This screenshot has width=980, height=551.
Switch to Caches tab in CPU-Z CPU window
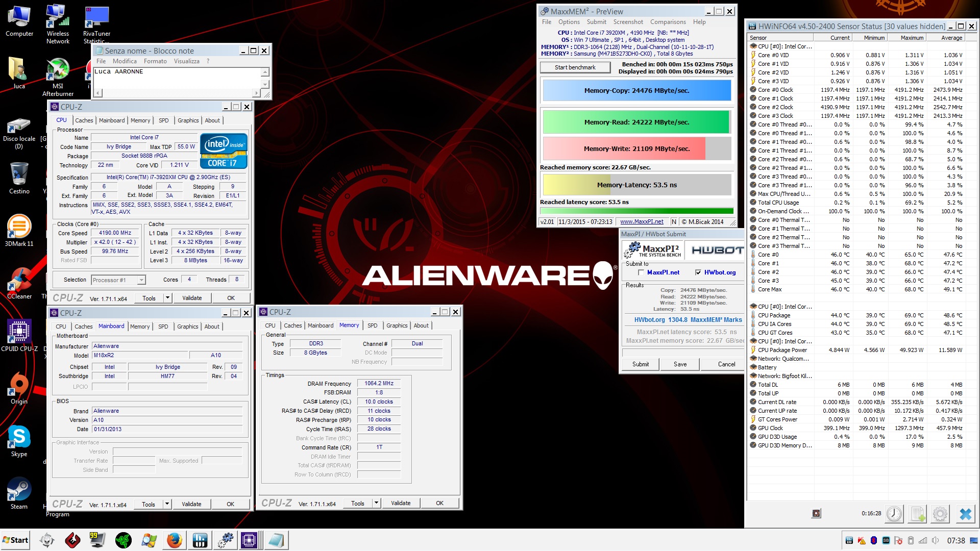(x=84, y=120)
